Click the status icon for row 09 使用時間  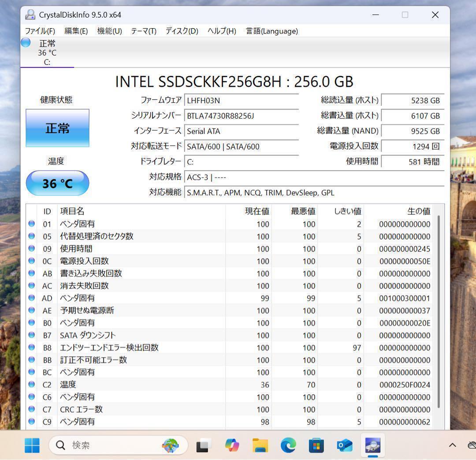pyautogui.click(x=32, y=249)
